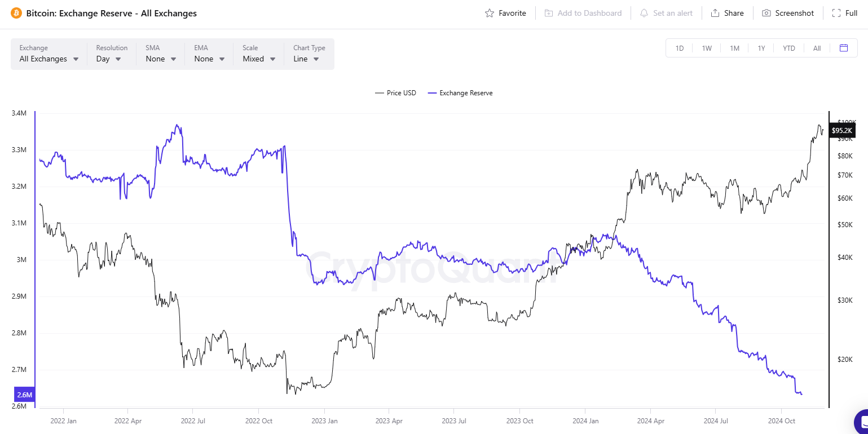Image resolution: width=868 pixels, height=434 pixels.
Task: Open the Resolution Day dropdown
Action: click(109, 59)
